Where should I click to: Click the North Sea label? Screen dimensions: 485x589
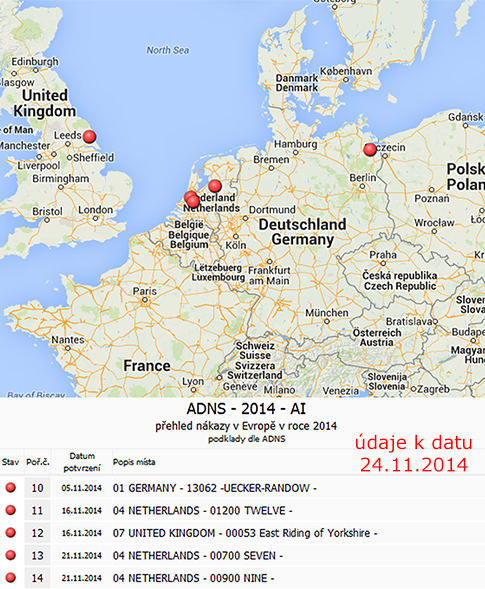pos(168,50)
